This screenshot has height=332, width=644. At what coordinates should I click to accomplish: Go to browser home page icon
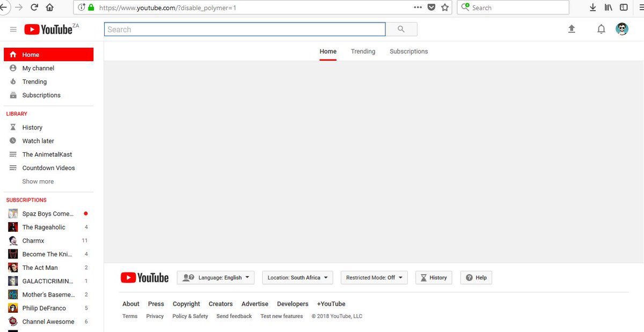pyautogui.click(x=50, y=8)
